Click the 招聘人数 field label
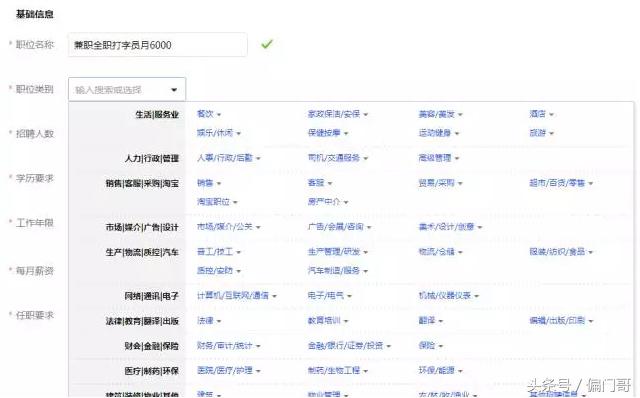The image size is (640, 398). click(34, 133)
